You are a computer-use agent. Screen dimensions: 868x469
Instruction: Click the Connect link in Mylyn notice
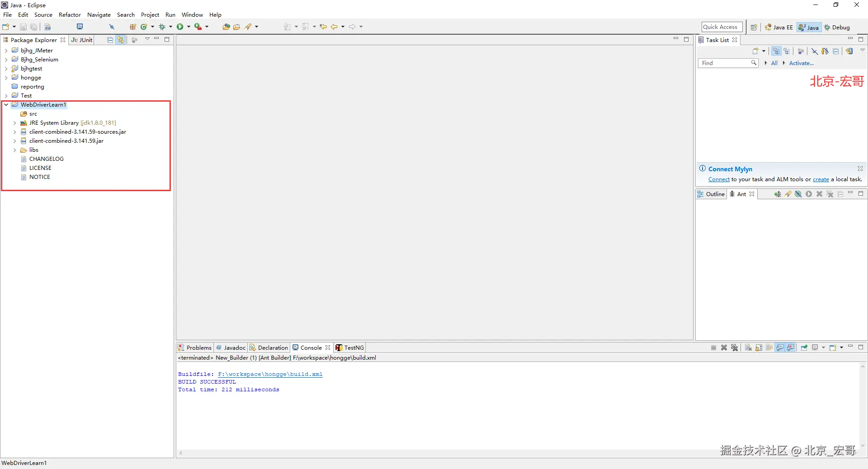coord(719,179)
